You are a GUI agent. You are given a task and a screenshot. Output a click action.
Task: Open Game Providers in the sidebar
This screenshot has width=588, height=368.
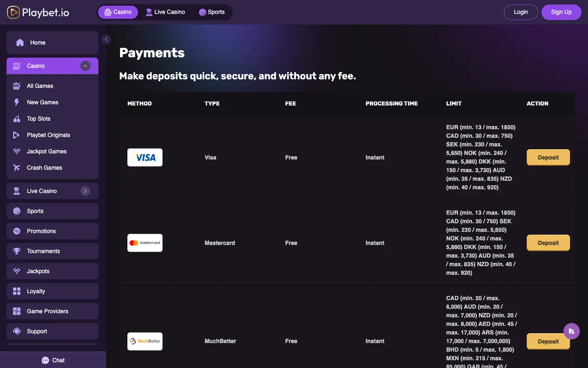coord(52,311)
